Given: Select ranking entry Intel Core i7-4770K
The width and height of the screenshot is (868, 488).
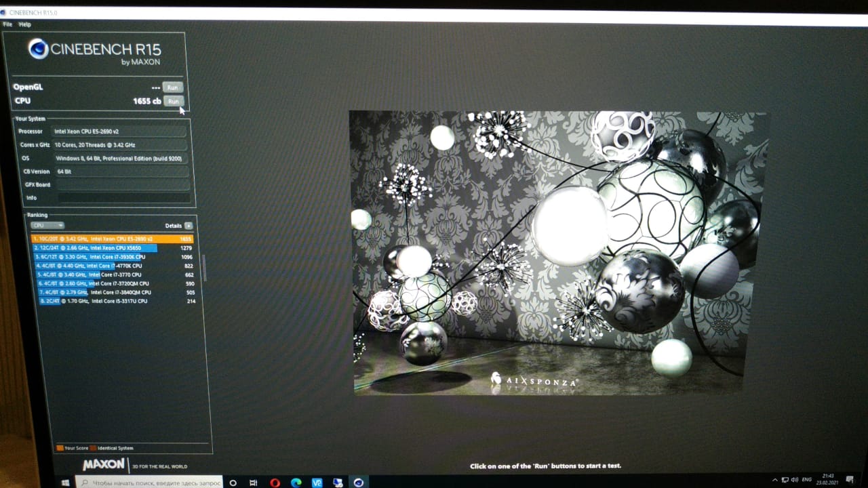Looking at the screenshot, I should click(115, 266).
